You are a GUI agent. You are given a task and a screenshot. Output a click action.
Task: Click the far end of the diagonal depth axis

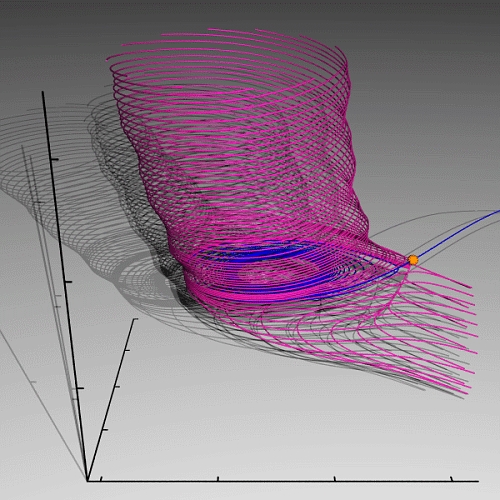coord(135,320)
